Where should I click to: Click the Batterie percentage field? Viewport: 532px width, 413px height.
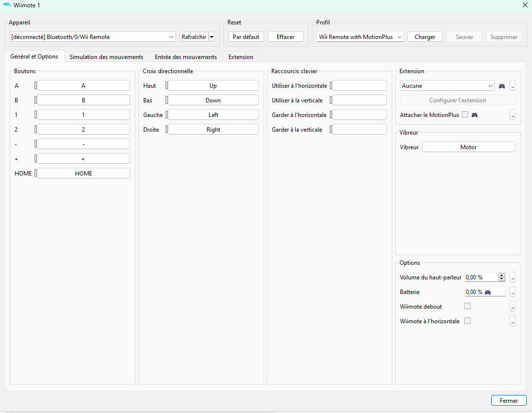pyautogui.click(x=485, y=292)
